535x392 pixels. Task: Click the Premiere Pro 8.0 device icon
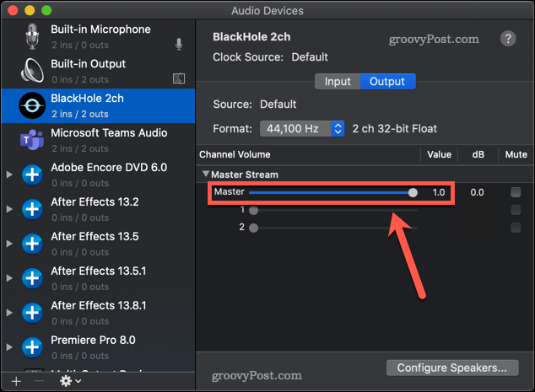32,347
